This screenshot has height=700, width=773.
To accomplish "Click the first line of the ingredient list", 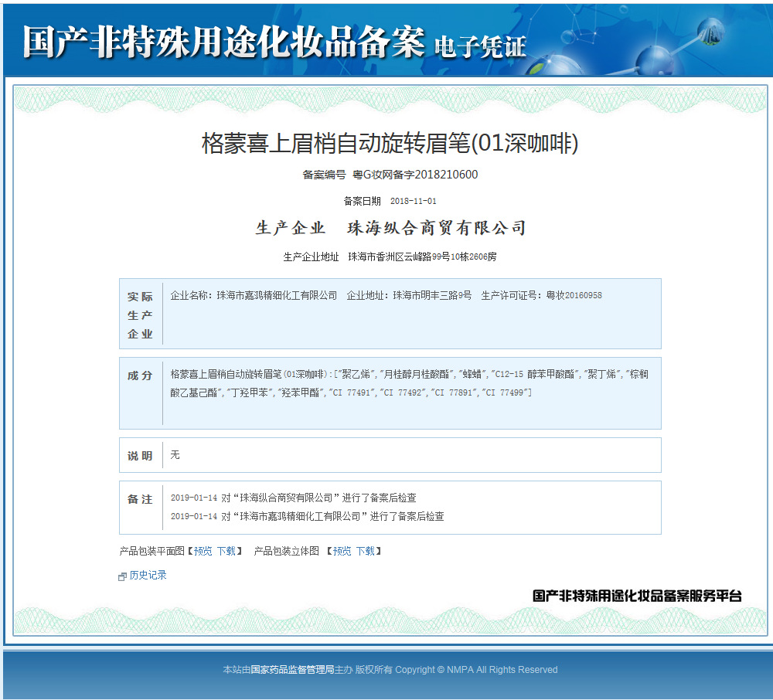I will click(x=409, y=374).
